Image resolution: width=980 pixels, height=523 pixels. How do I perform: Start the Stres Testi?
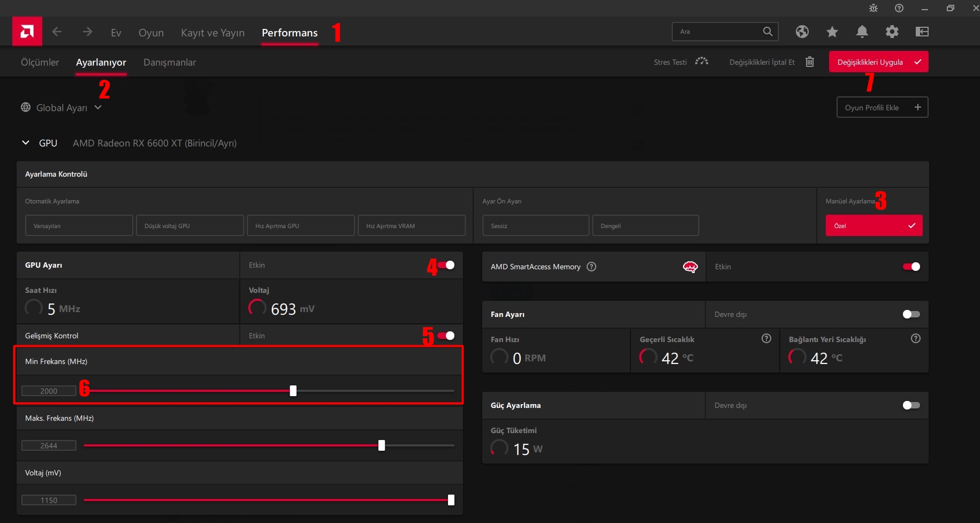[x=670, y=62]
